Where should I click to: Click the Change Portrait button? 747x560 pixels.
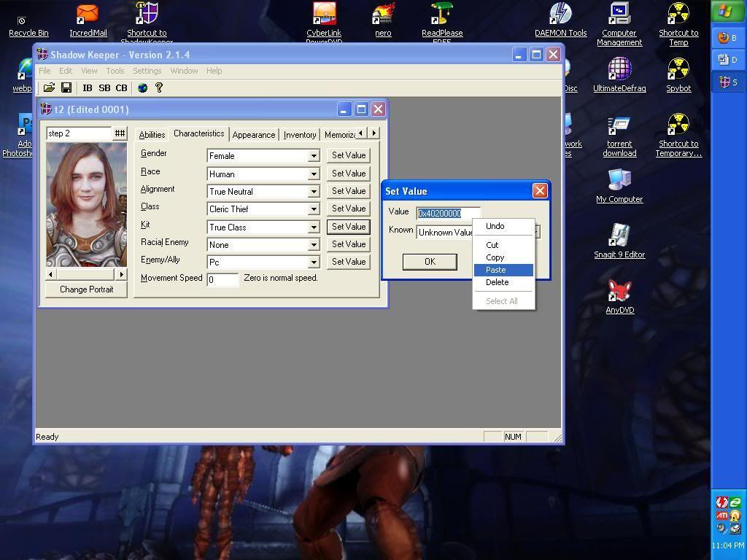86,289
